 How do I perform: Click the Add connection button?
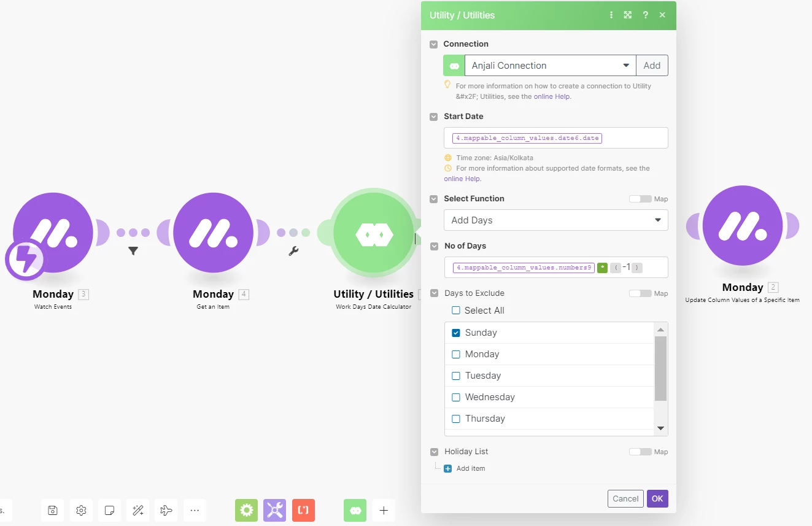[652, 66]
